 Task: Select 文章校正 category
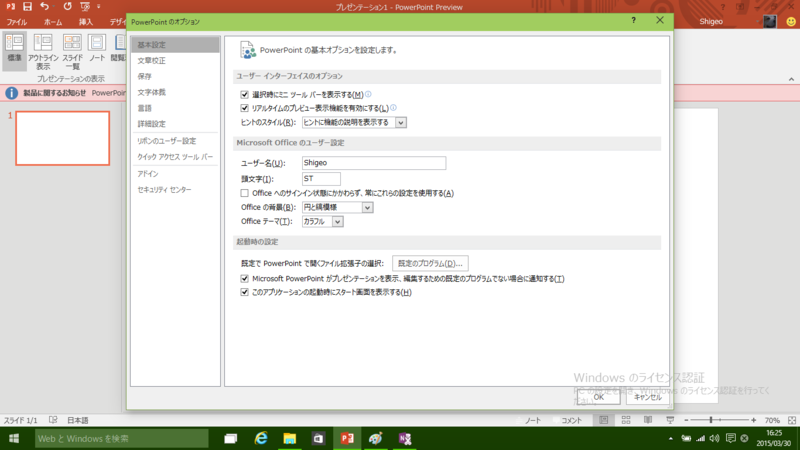pyautogui.click(x=176, y=61)
